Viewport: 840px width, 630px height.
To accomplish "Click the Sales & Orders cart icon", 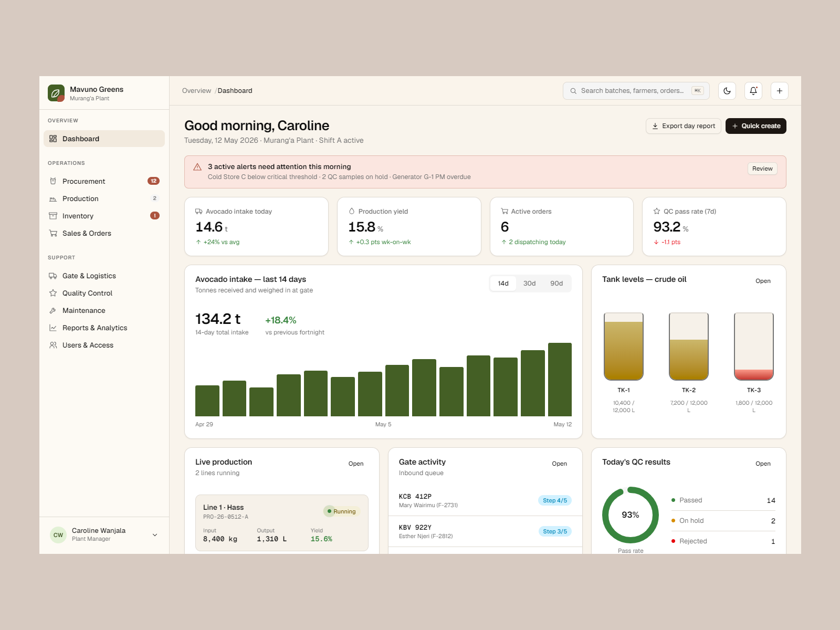I will [53, 233].
